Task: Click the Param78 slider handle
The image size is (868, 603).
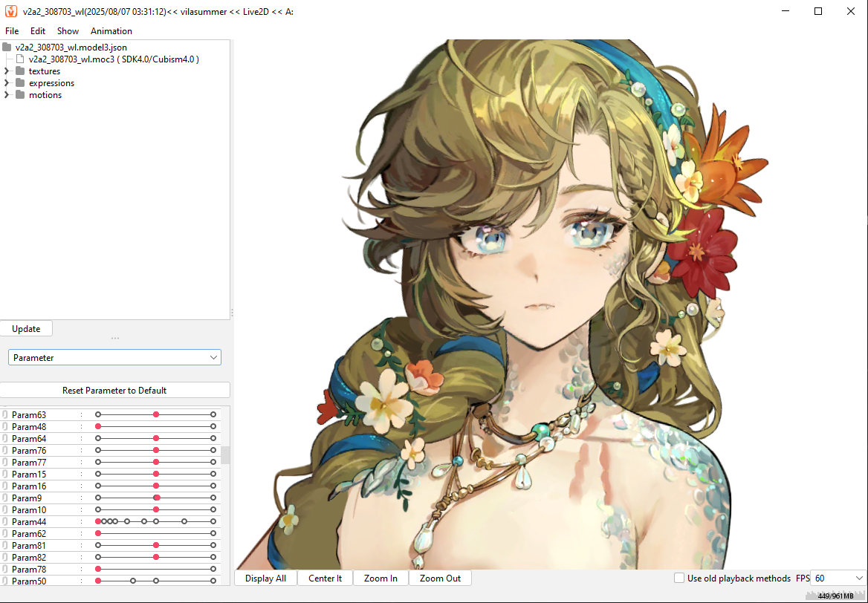Action: [98, 570]
